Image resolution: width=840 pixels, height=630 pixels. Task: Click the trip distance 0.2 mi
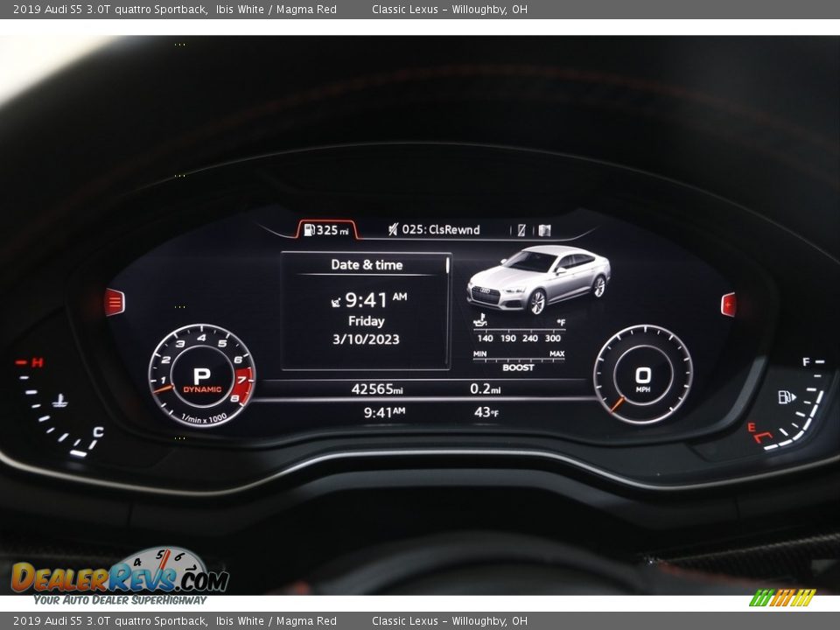click(486, 388)
